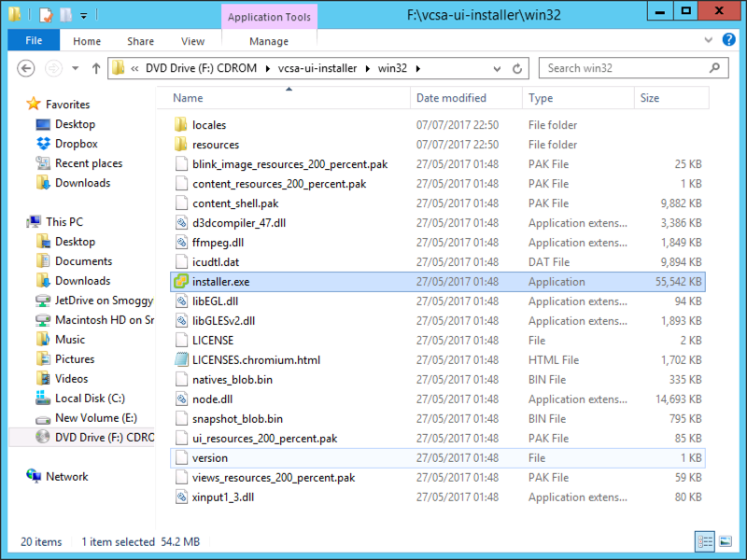Screen dimensions: 747x560
Task: Open the Customize Quick Access Toolbar dropdown
Action: point(84,16)
